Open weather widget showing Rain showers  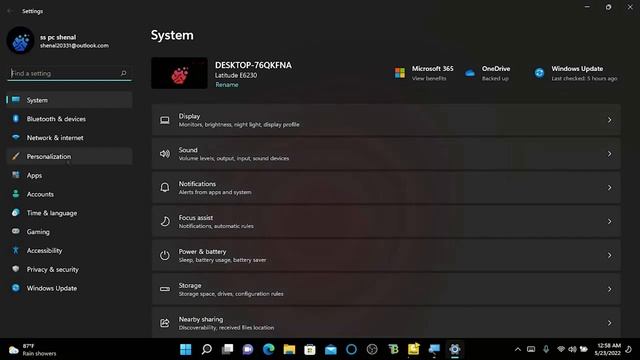point(33,350)
